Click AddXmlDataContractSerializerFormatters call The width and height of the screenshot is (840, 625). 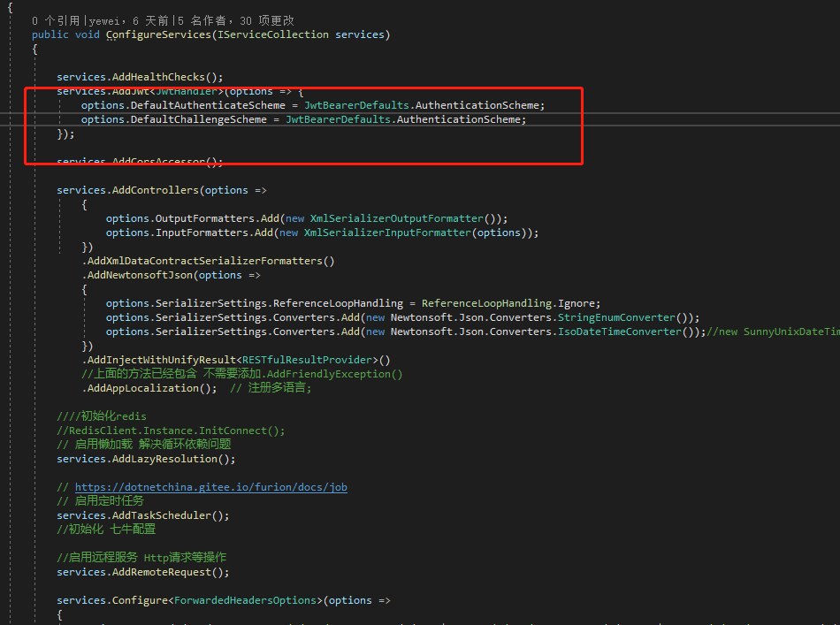[205, 261]
